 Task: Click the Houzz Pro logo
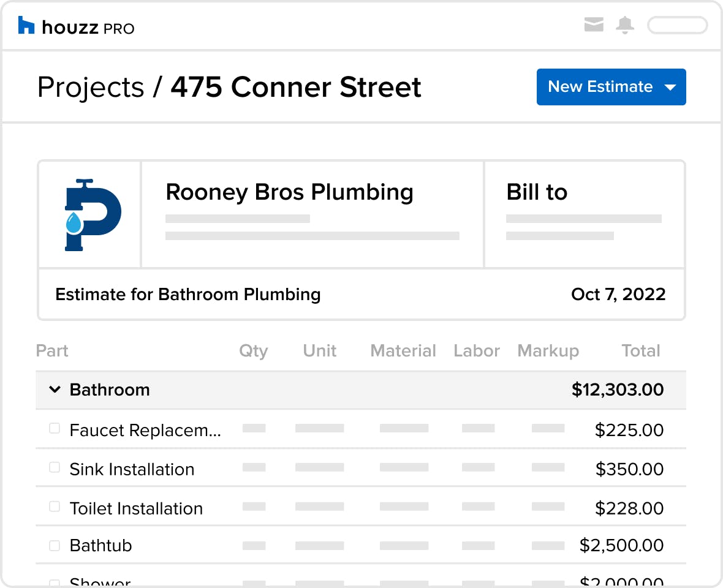pyautogui.click(x=76, y=25)
